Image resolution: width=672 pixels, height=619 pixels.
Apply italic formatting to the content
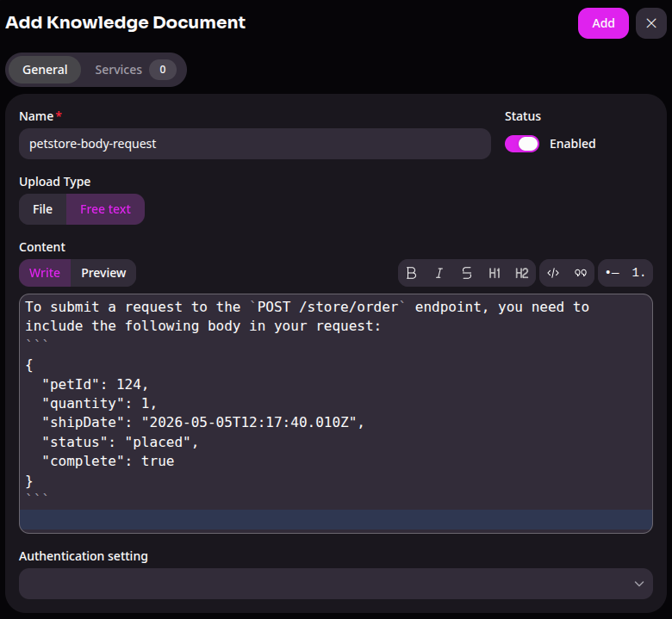click(x=439, y=273)
